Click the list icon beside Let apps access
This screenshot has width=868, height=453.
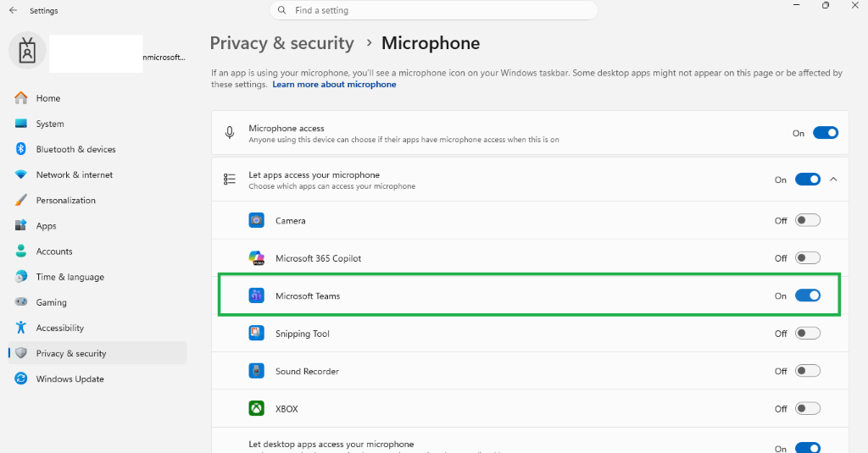pyautogui.click(x=230, y=180)
